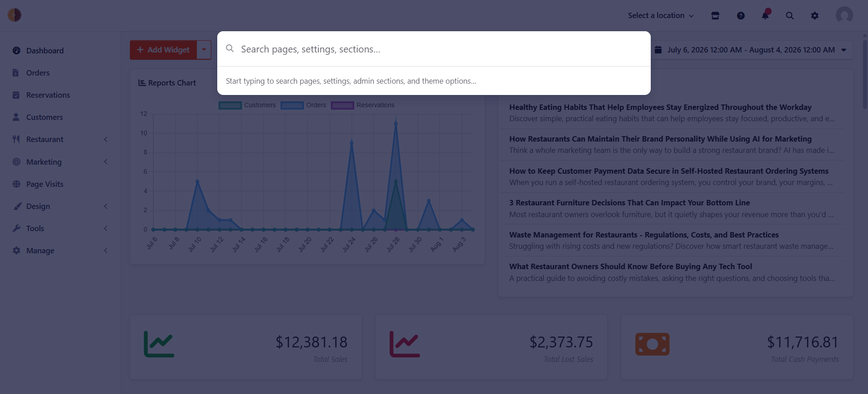The width and height of the screenshot is (868, 394).
Task: Click the Orders data point on Jul 24
Action: coord(352,143)
